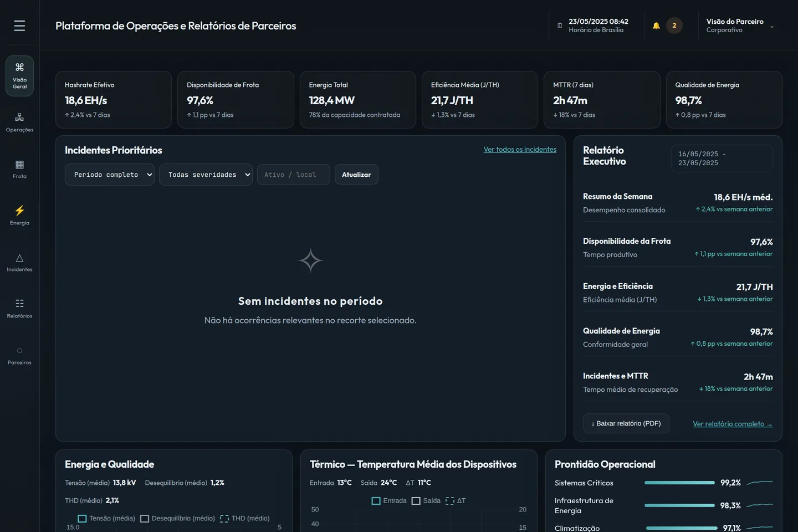Click the Infraestrutura de Energia sparkline
The width and height of the screenshot is (798, 532).
pos(760,505)
